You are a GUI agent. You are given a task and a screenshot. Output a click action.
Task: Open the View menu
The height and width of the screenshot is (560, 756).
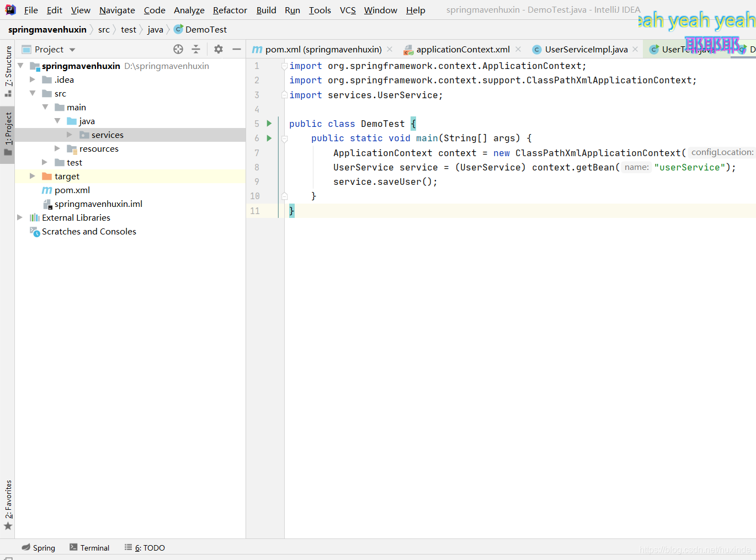81,10
